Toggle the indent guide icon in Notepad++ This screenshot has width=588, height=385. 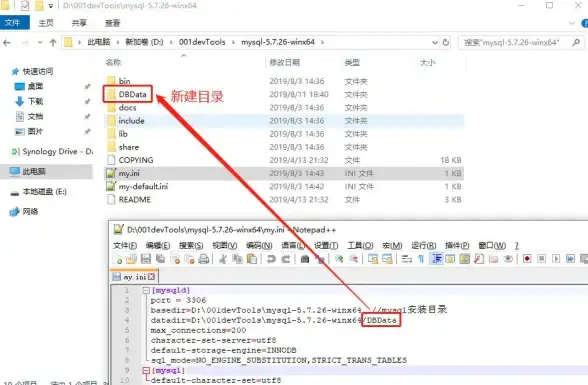coord(436,259)
